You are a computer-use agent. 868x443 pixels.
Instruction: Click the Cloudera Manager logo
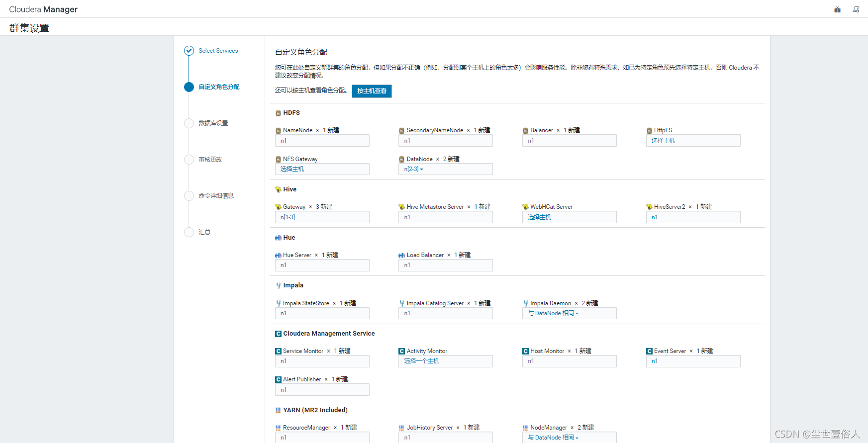(43, 9)
